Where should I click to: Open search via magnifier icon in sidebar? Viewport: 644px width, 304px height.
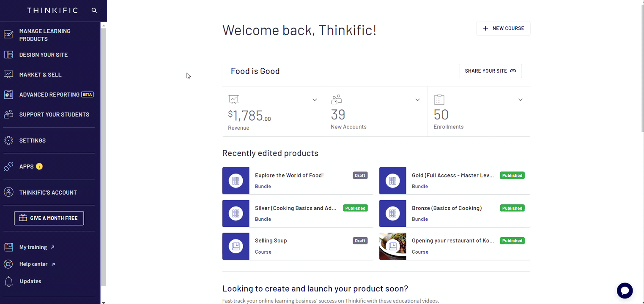(x=94, y=10)
